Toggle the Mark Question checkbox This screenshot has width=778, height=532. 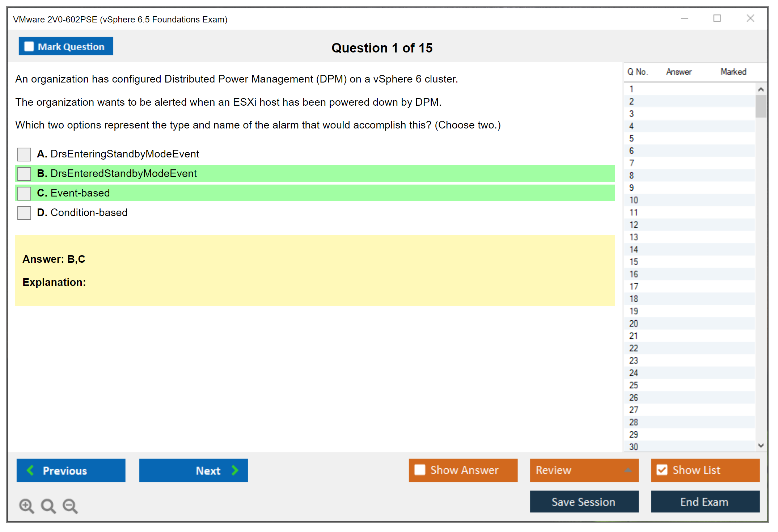coord(29,47)
